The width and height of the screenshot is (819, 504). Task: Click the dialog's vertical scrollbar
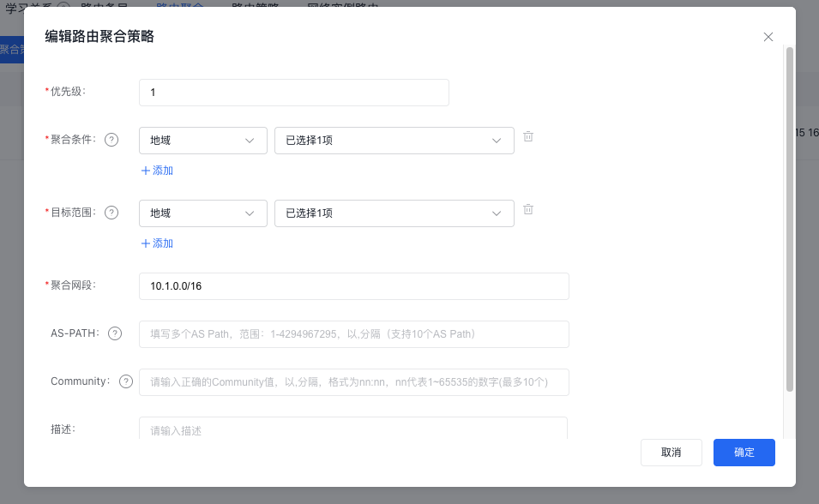(x=790, y=219)
